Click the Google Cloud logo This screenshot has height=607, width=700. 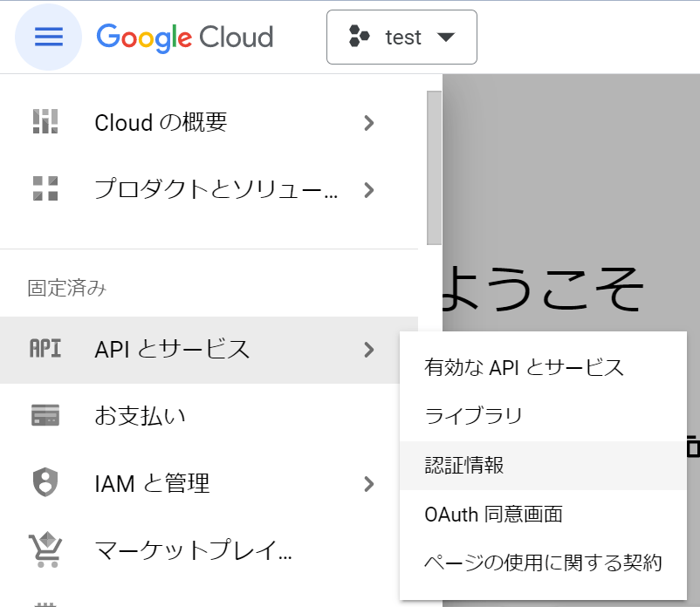[x=185, y=38]
